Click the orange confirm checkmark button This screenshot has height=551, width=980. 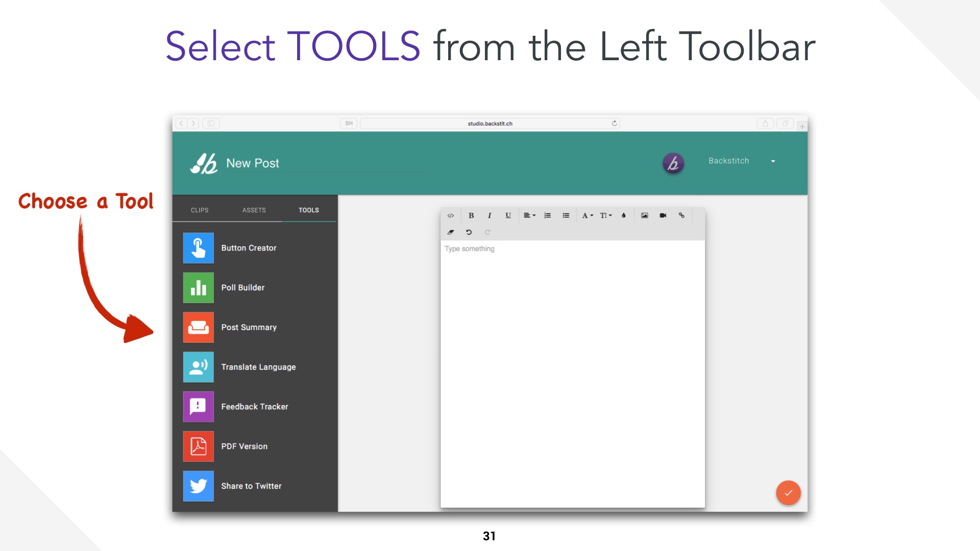pos(788,492)
